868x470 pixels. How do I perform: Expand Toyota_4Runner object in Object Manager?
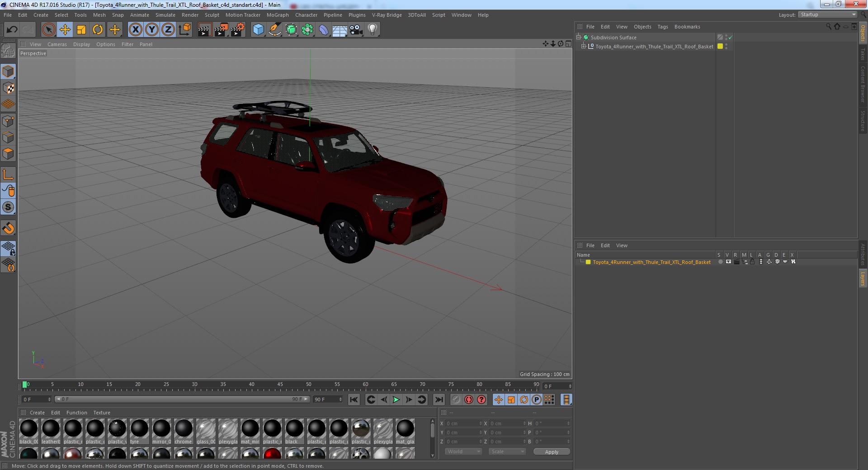(x=583, y=46)
